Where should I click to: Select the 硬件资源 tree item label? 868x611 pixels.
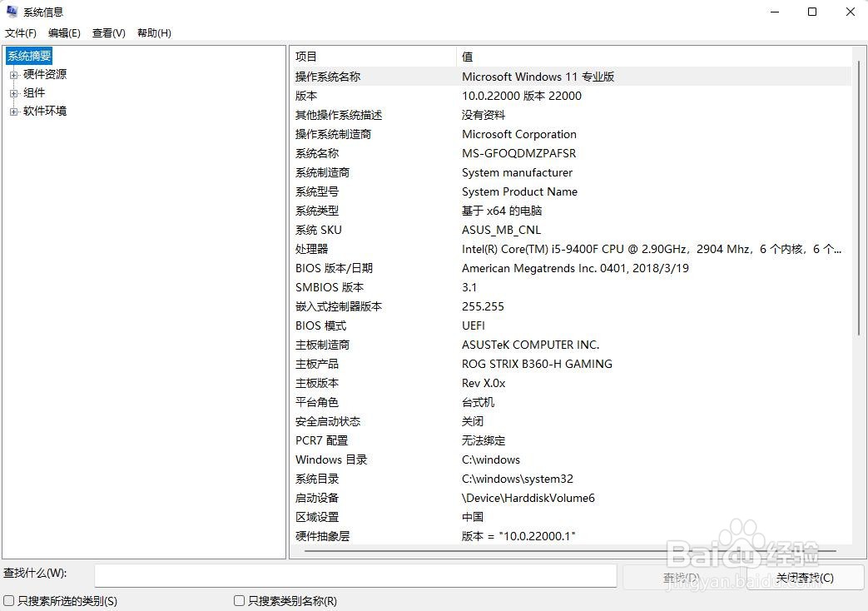pyautogui.click(x=45, y=74)
